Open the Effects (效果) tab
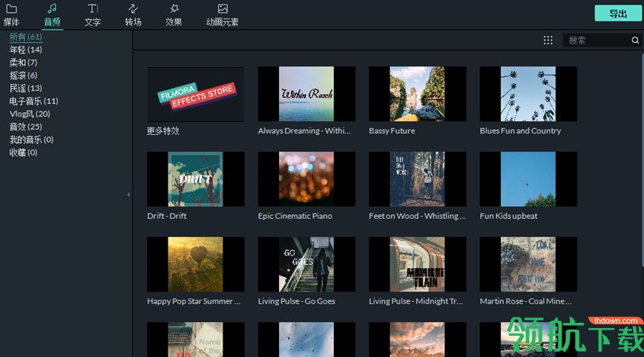 pyautogui.click(x=174, y=14)
